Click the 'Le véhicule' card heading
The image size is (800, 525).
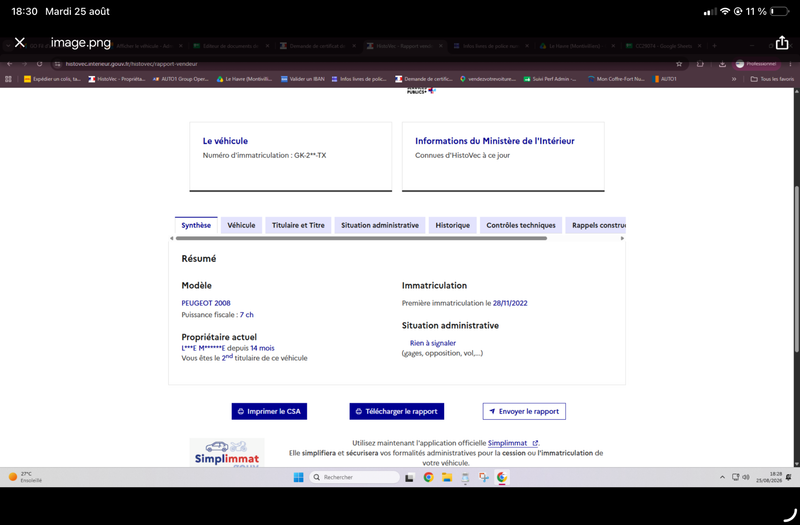(x=225, y=141)
